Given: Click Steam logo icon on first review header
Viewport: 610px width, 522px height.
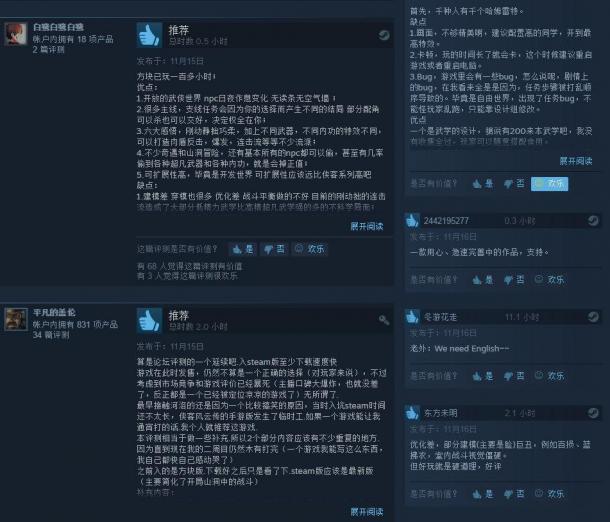Looking at the screenshot, I should click(384, 35).
